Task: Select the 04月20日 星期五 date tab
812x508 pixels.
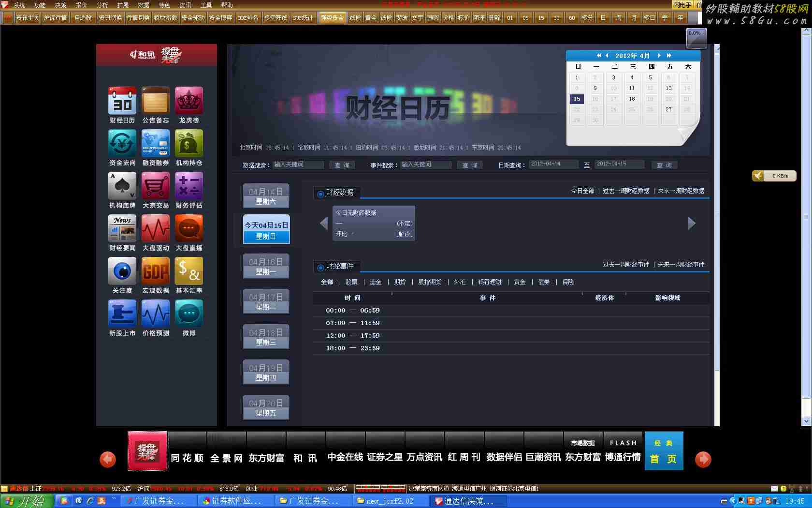Action: coord(266,407)
